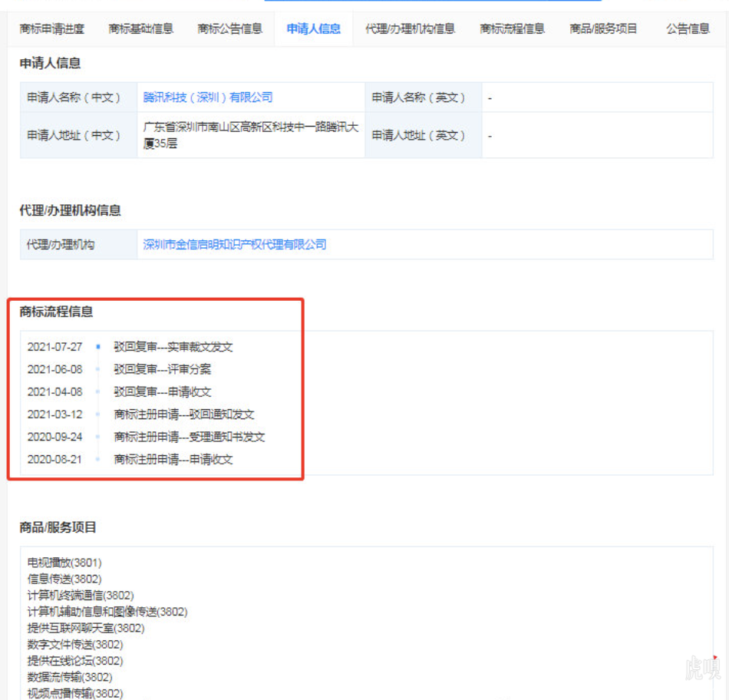This screenshot has width=729, height=700.
Task: Select the 提供互联网聊天室(3802) item
Action: [86, 628]
